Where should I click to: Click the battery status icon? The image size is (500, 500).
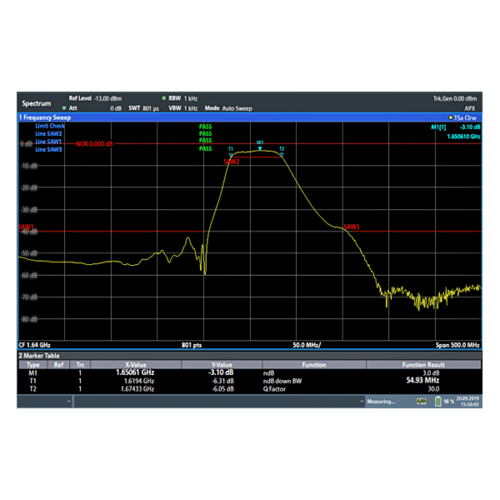pos(438,402)
